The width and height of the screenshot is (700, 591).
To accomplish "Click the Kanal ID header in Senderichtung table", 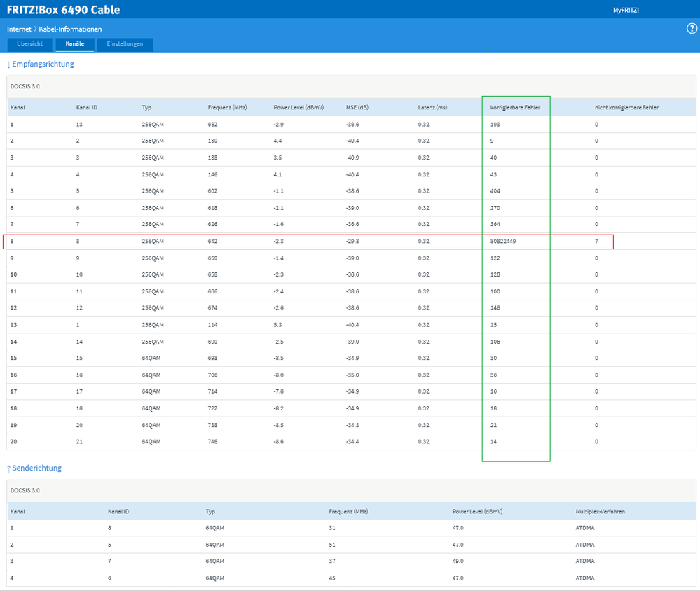I will click(x=118, y=512).
